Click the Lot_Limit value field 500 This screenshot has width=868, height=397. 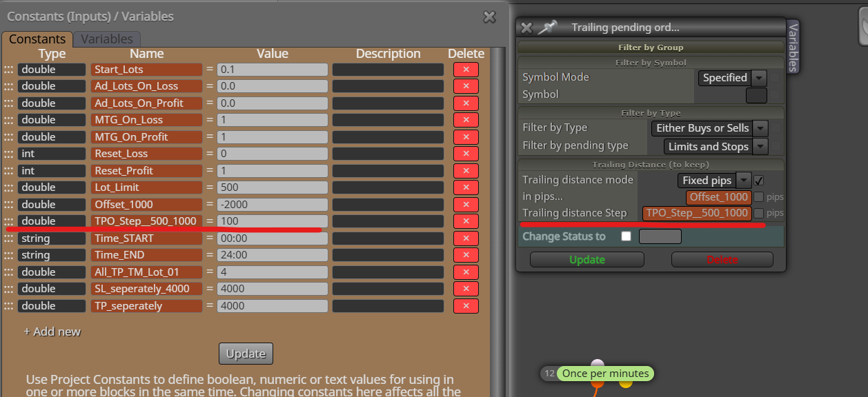click(x=272, y=187)
